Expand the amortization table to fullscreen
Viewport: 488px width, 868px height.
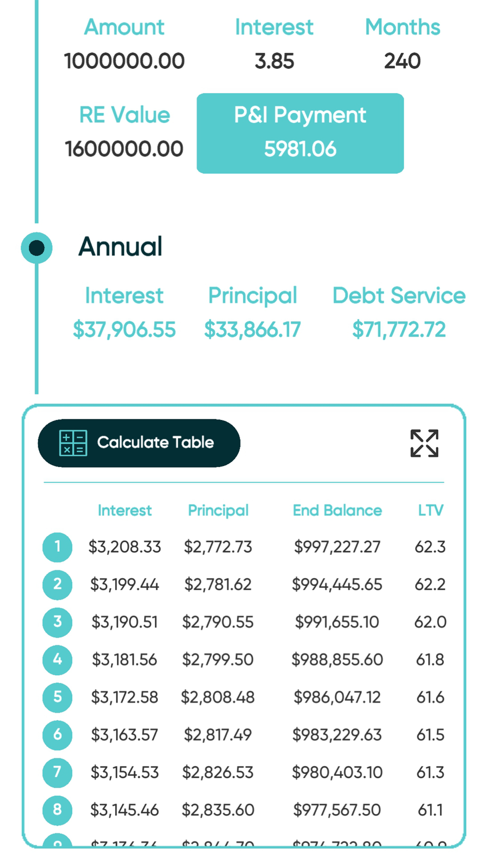[424, 443]
